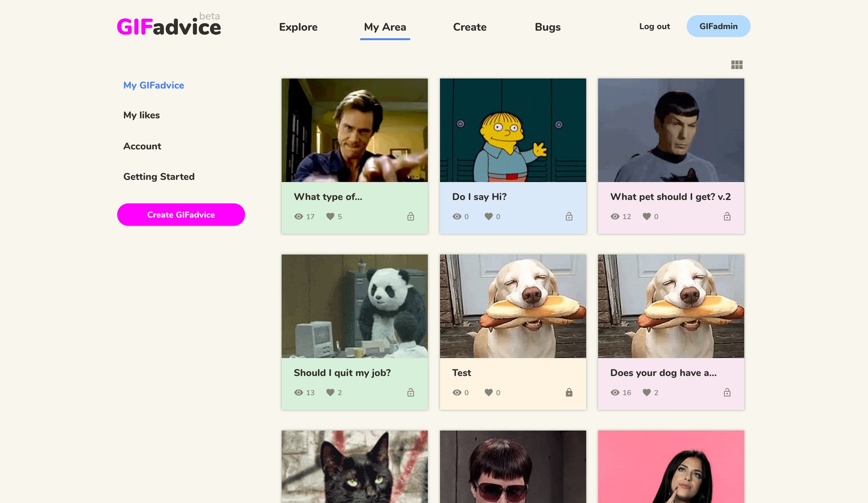Click eye icon on 'What pet should I get? v.2'

(x=615, y=216)
